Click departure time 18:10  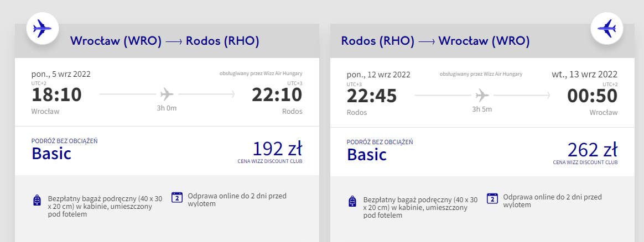[56, 94]
